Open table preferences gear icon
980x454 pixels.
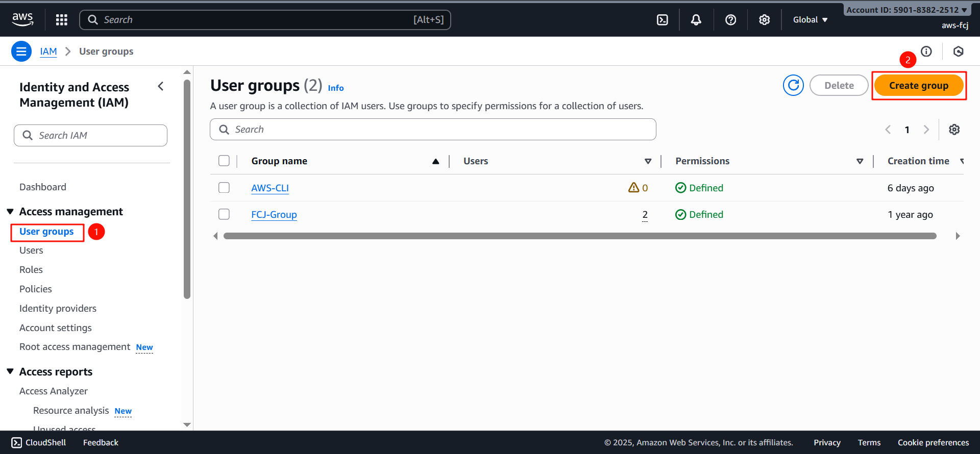[x=954, y=130]
